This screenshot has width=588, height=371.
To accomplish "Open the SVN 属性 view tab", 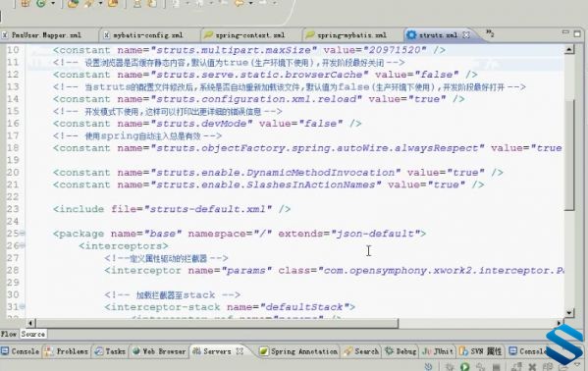I will pyautogui.click(x=480, y=351).
